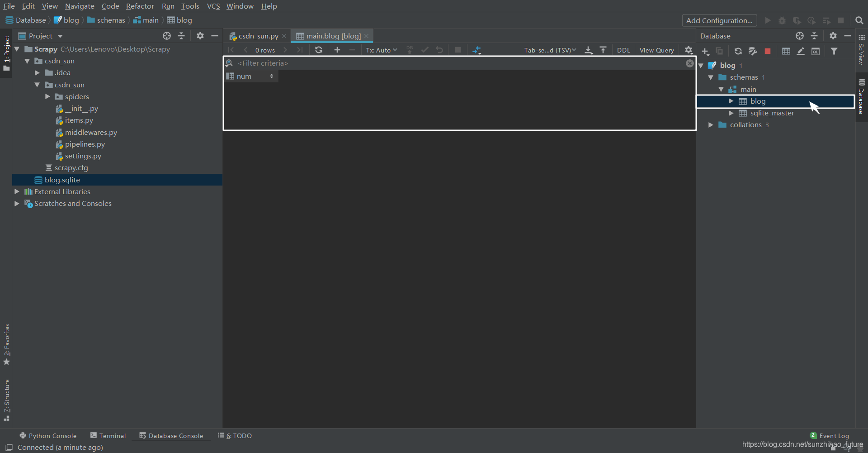The height and width of the screenshot is (453, 868).
Task: Toggle the Favorites tool window stripe
Action: point(6,344)
